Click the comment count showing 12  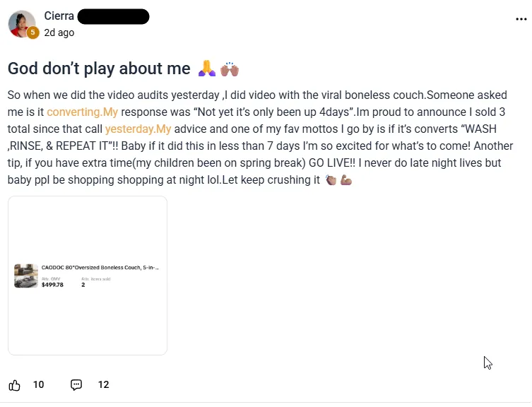(x=103, y=385)
